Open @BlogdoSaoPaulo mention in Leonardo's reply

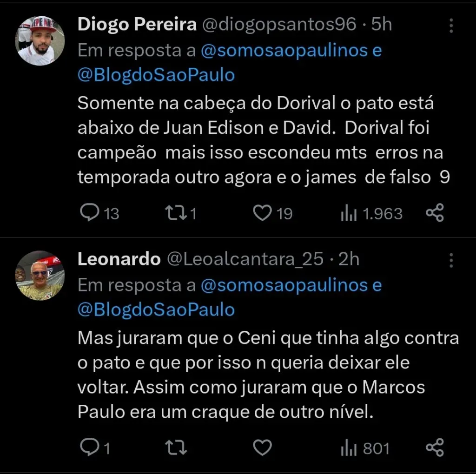[x=156, y=309]
